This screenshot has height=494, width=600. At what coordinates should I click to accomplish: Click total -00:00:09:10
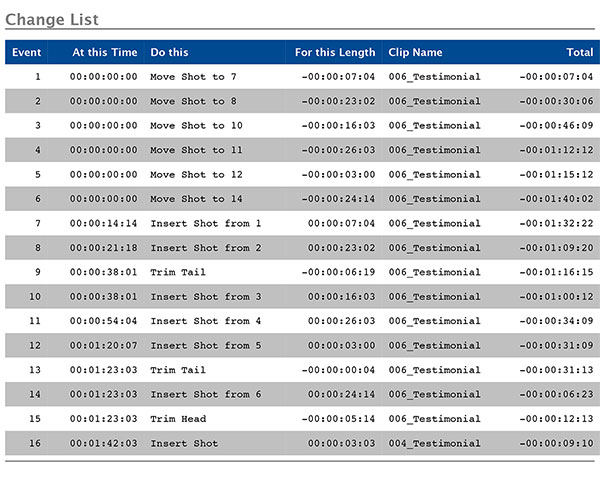click(556, 443)
